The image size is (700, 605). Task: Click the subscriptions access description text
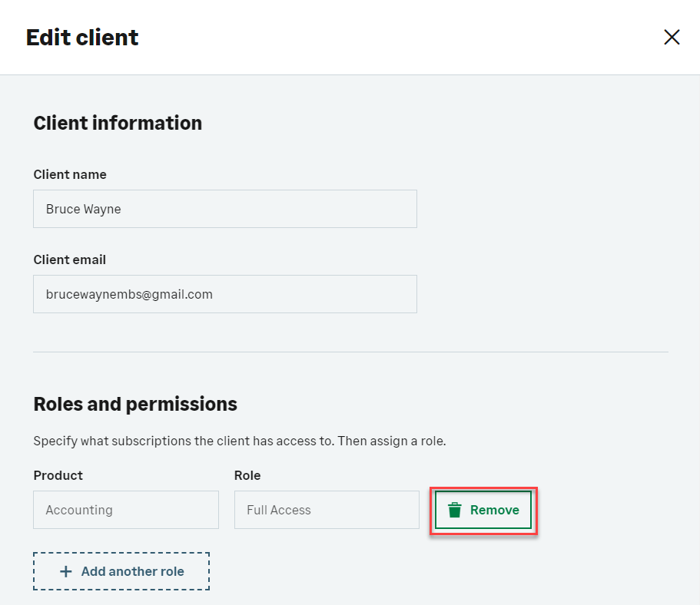240,441
